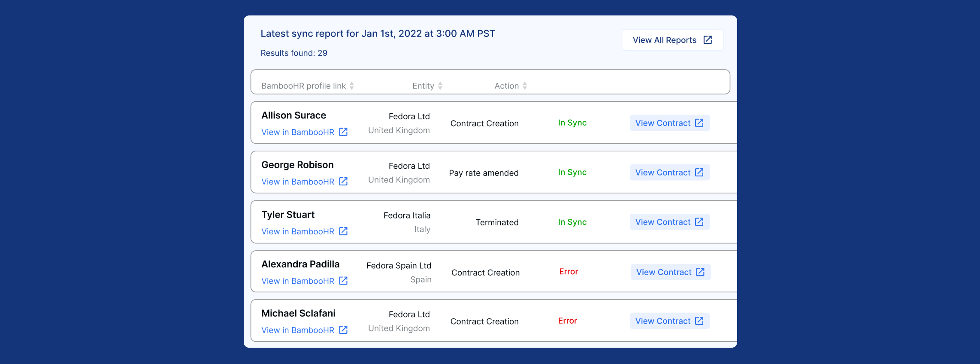Click open icon in Tyler Stuart's View Contract
980x364 pixels.
point(699,222)
